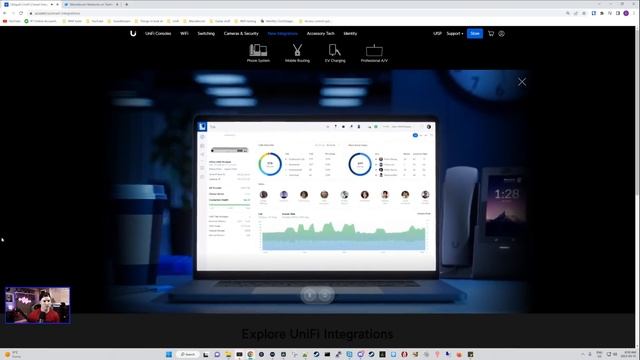Click the blue Store button
Screen dimensions: 640x360
pyautogui.click(x=475, y=33)
